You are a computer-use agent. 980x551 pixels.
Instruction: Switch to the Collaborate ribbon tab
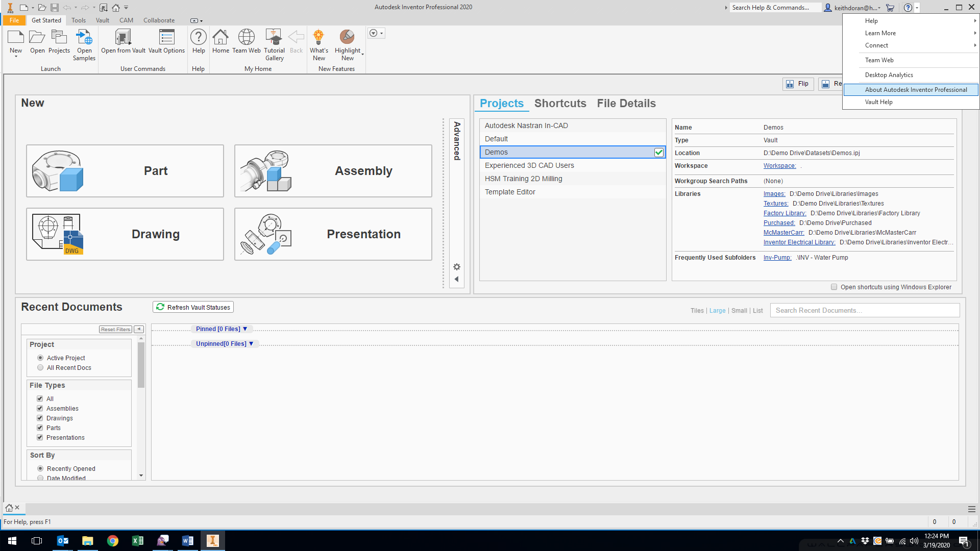(159, 20)
